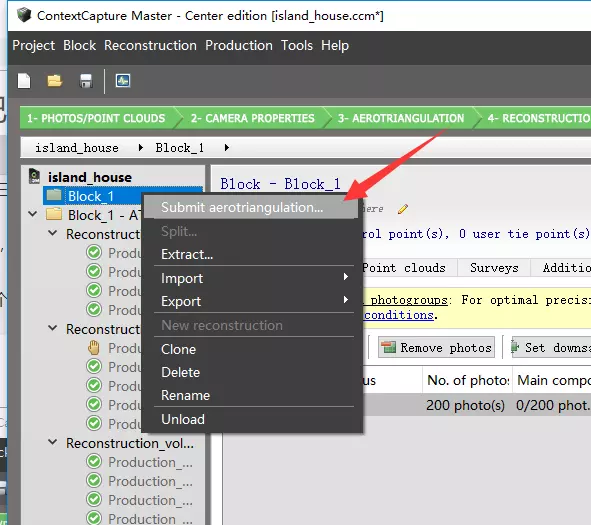Click the pencil edit description icon
Screen dimensions: 591x525
pyautogui.click(x=403, y=209)
